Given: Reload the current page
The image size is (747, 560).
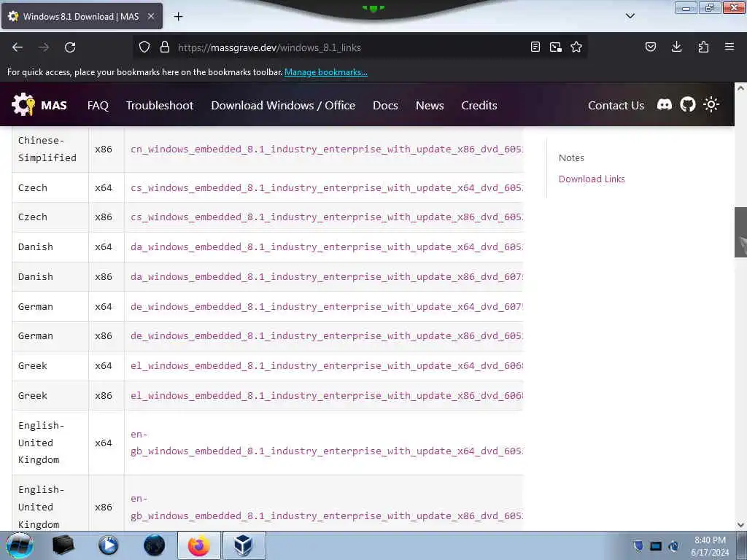Looking at the screenshot, I should [x=70, y=47].
